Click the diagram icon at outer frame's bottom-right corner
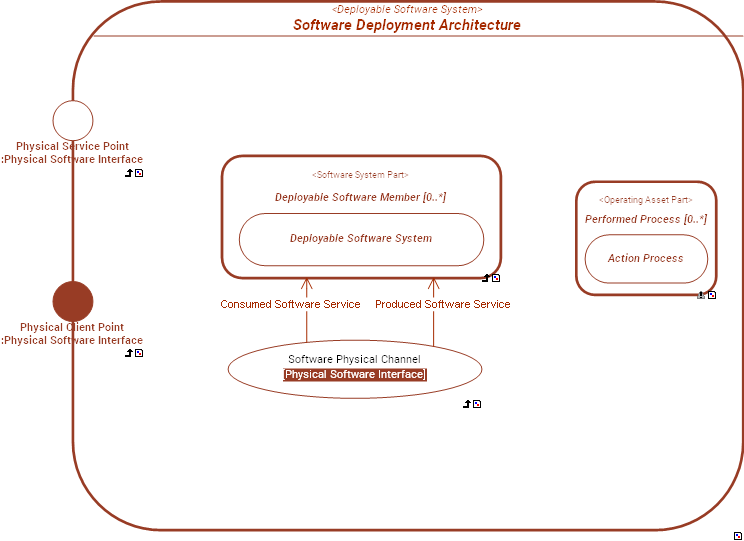This screenshot has height=541, width=744. click(738, 536)
